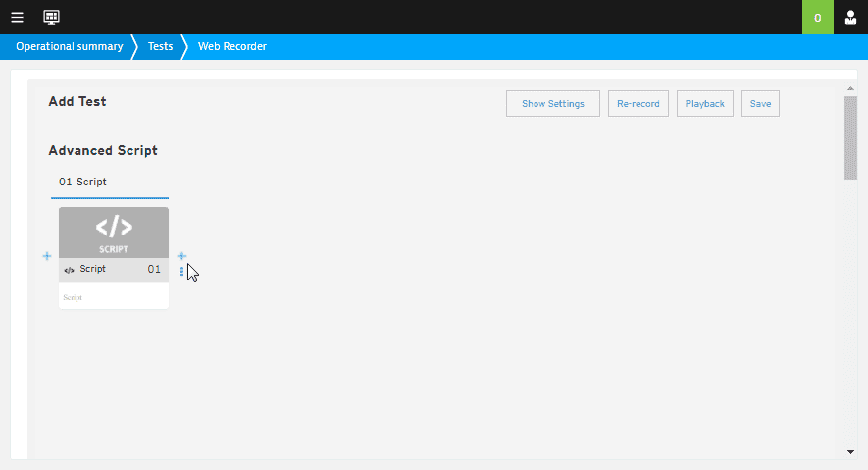
Task: Open the hamburger navigation menu
Action: click(x=17, y=17)
